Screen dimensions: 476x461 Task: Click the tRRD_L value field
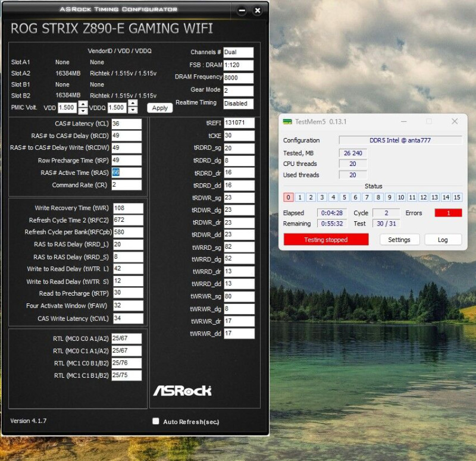128,244
